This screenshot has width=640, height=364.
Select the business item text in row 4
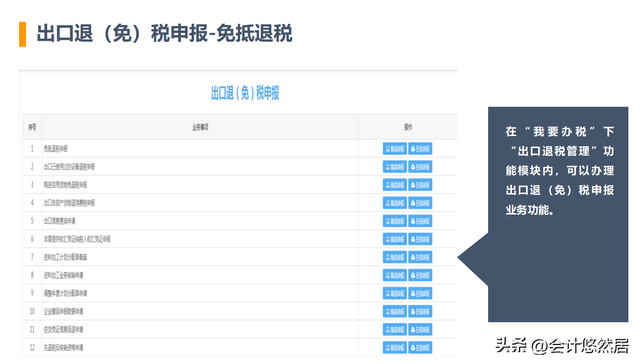tap(69, 203)
